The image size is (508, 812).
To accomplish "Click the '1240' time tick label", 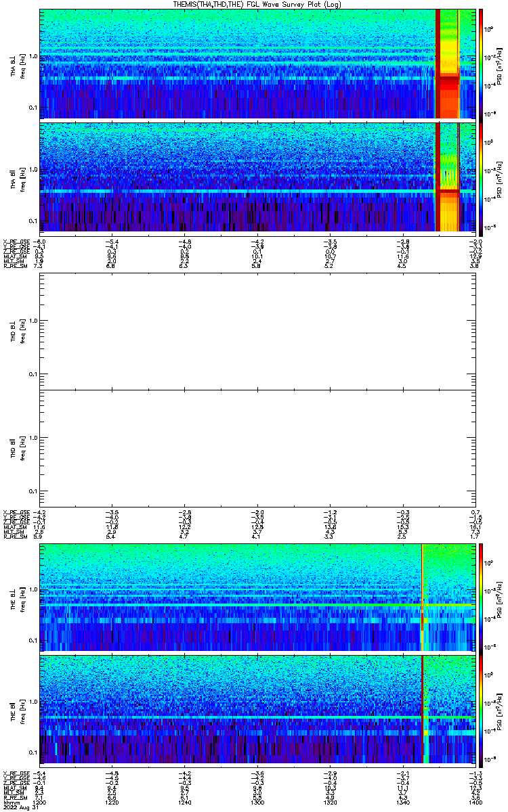I will point(186,802).
